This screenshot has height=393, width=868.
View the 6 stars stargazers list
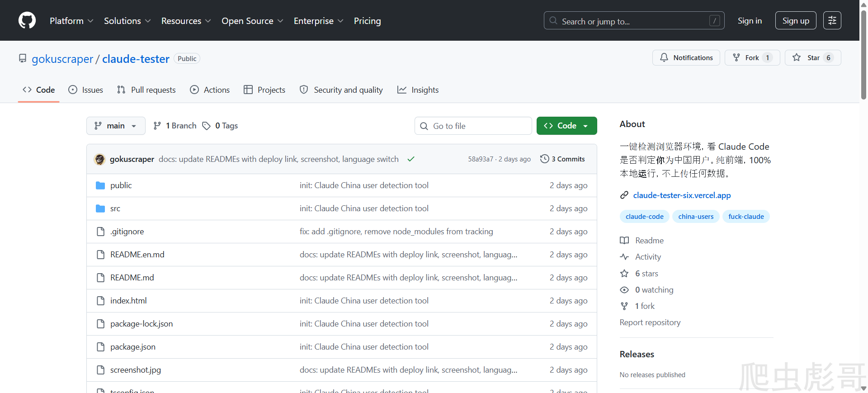coord(639,274)
